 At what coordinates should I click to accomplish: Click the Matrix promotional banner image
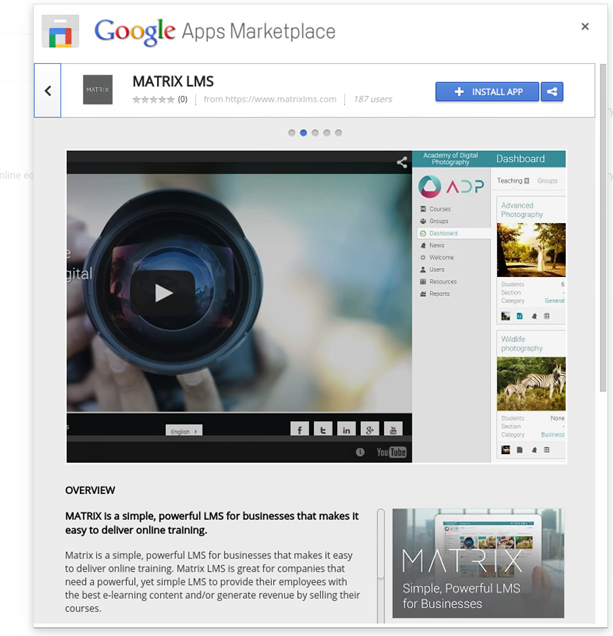(x=478, y=563)
